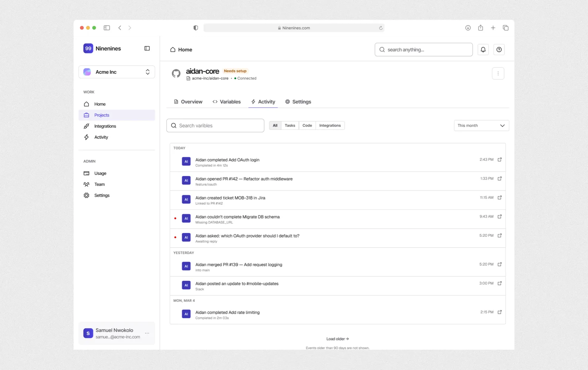This screenshot has width=588, height=370.
Task: Open Samuel Nwokolo account options
Action: tap(147, 333)
